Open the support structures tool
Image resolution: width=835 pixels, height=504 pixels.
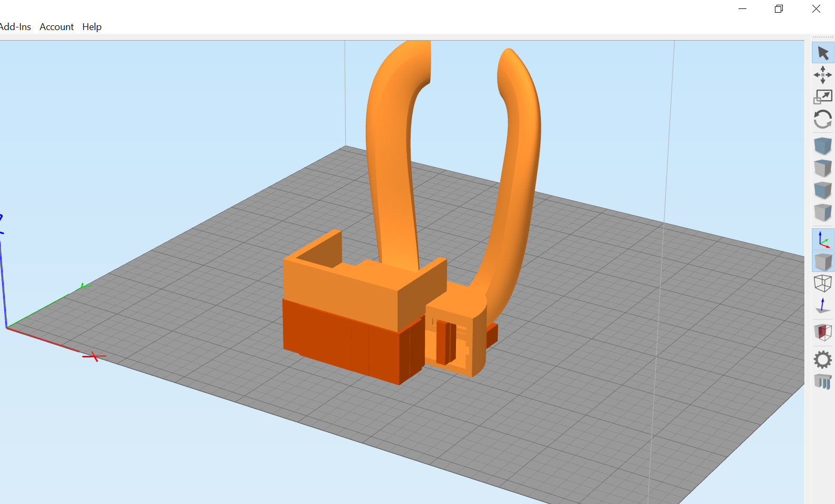pyautogui.click(x=823, y=381)
